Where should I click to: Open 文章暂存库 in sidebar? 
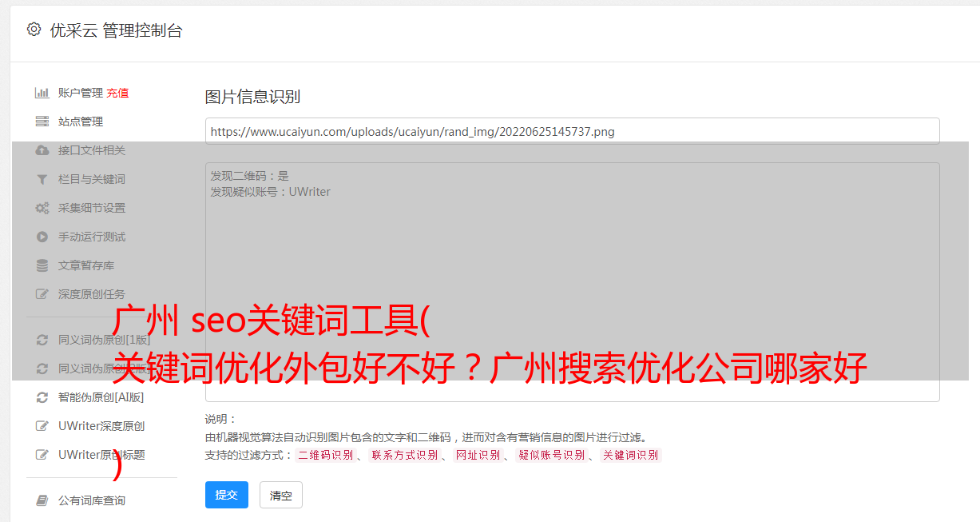(x=86, y=265)
